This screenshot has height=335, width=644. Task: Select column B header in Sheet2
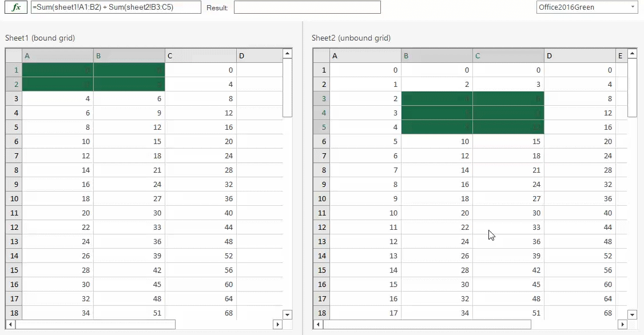436,56
